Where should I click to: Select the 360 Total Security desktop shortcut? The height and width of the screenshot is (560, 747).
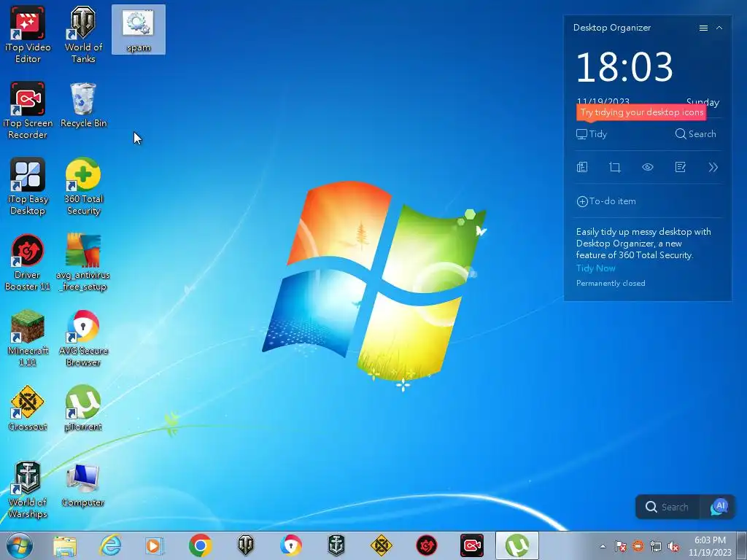click(x=83, y=186)
